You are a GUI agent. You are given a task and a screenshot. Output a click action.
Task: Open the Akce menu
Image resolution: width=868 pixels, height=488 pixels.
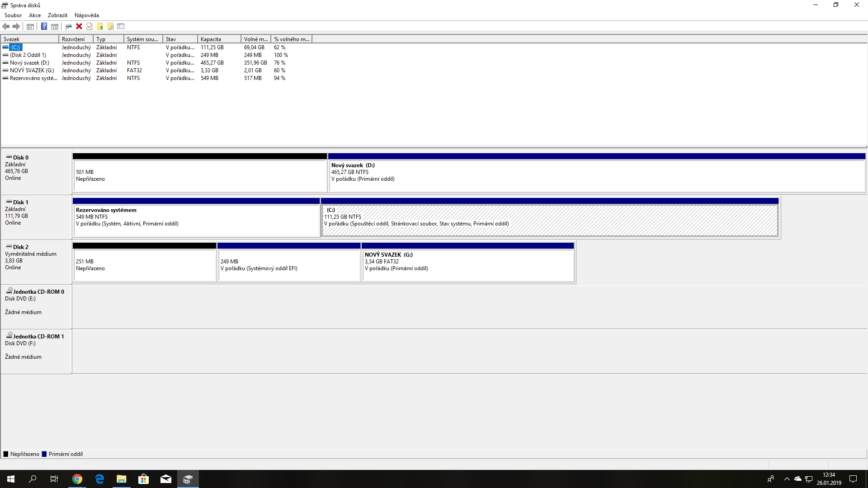click(35, 15)
